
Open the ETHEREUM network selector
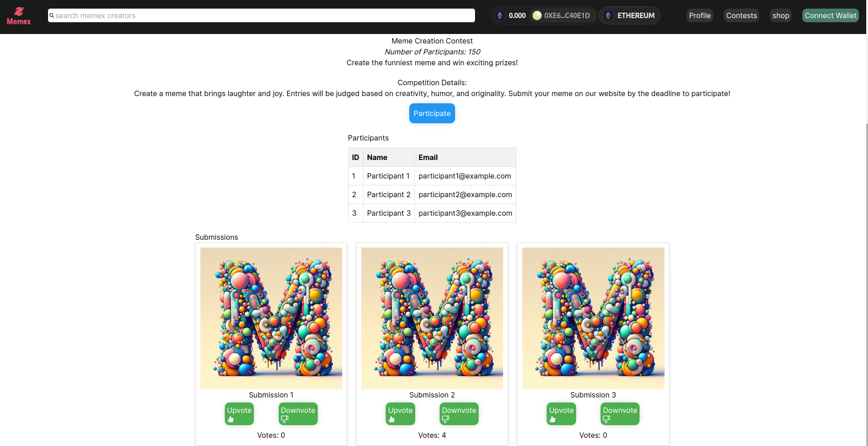pyautogui.click(x=629, y=15)
